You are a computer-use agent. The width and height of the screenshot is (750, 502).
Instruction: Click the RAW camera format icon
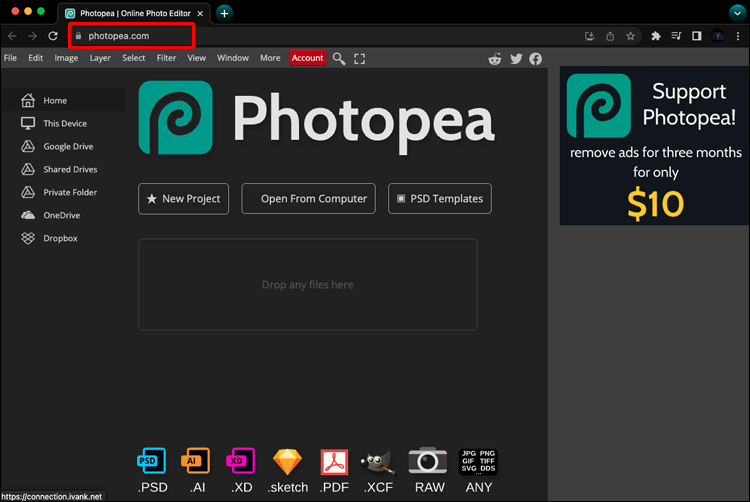(x=429, y=461)
